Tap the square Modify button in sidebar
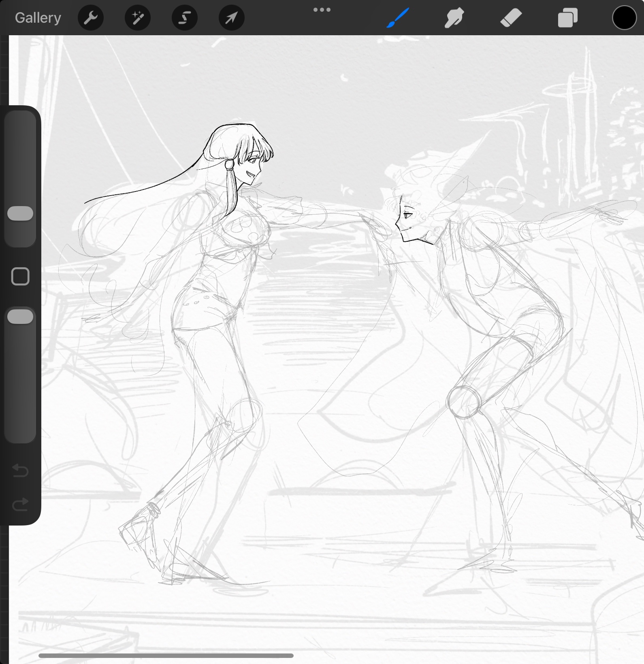The image size is (644, 664). pyautogui.click(x=20, y=277)
